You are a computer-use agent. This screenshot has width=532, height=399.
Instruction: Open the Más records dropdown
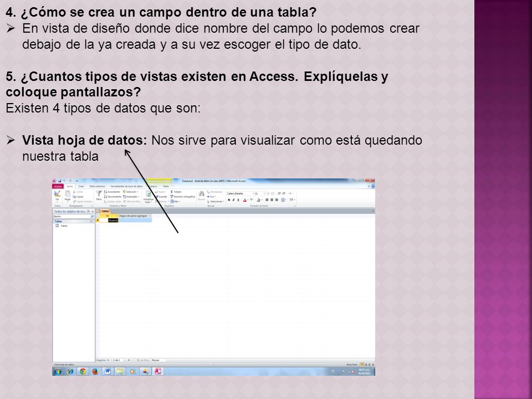coord(175,202)
